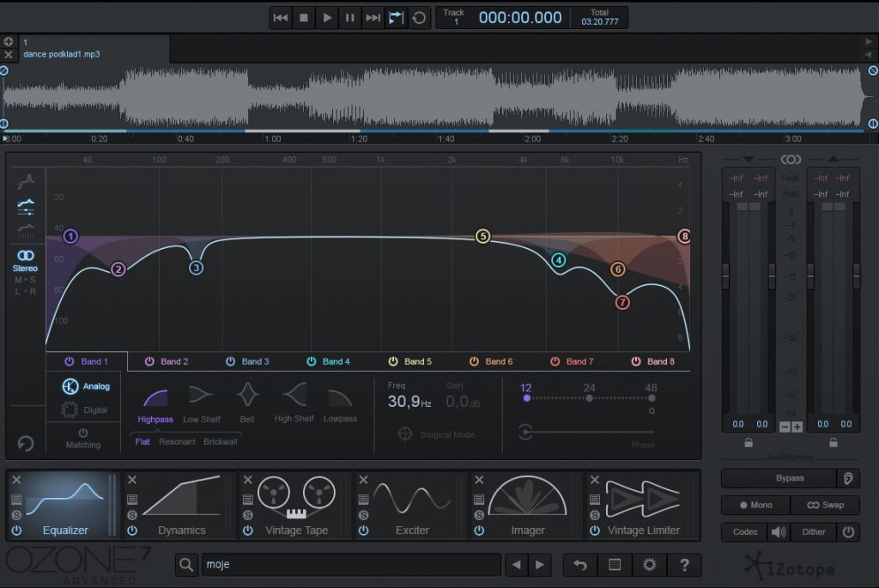The width and height of the screenshot is (879, 588).
Task: Choose the Low Shelf filter shape
Action: pyautogui.click(x=201, y=404)
